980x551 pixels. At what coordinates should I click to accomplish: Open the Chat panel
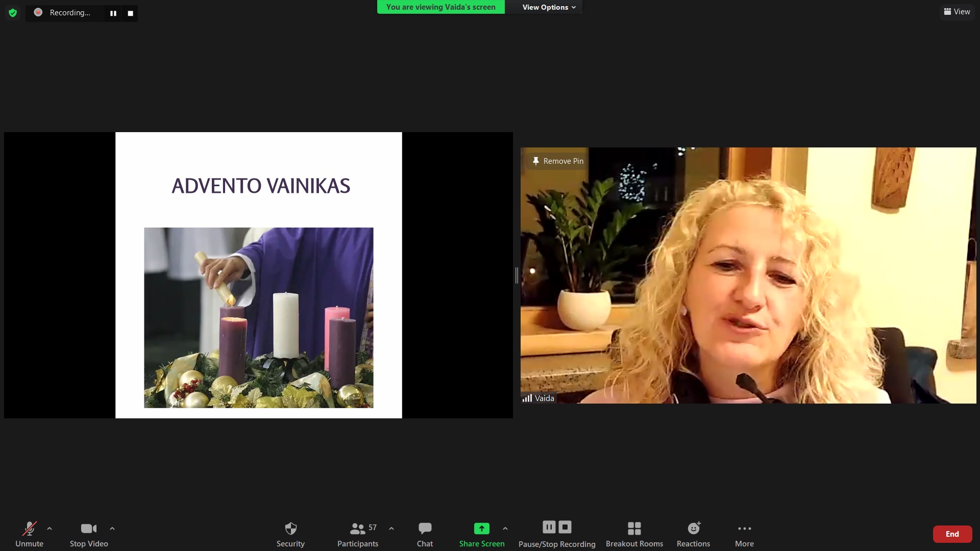pyautogui.click(x=425, y=534)
